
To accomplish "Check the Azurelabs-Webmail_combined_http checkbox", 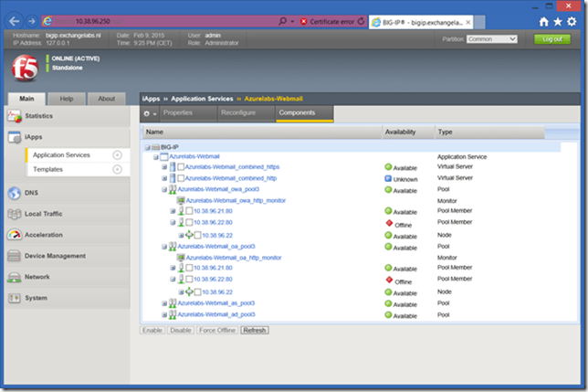I will (x=181, y=178).
